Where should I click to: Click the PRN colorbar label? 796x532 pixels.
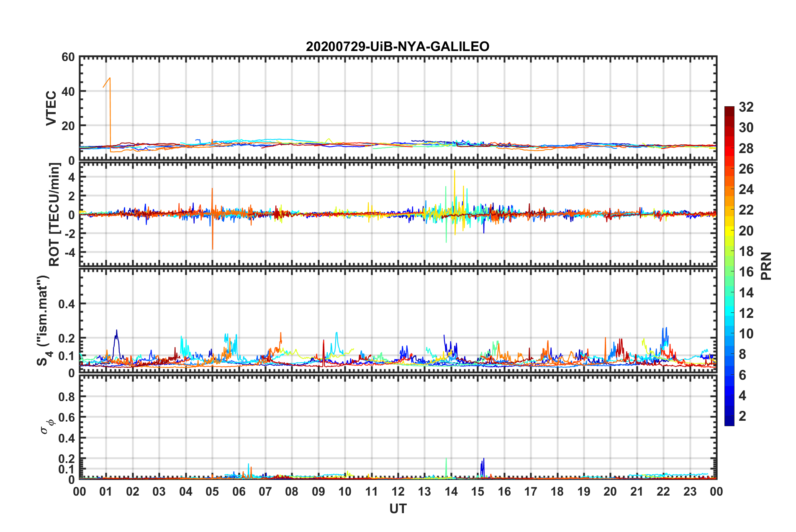click(x=766, y=266)
